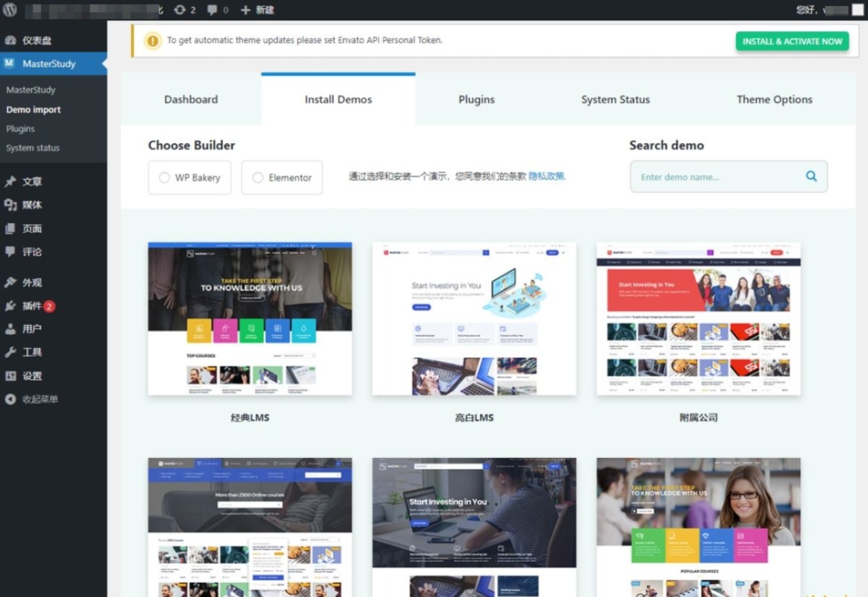This screenshot has width=868, height=597.
Task: Click the 附属公司 demo title text
Action: click(x=698, y=417)
